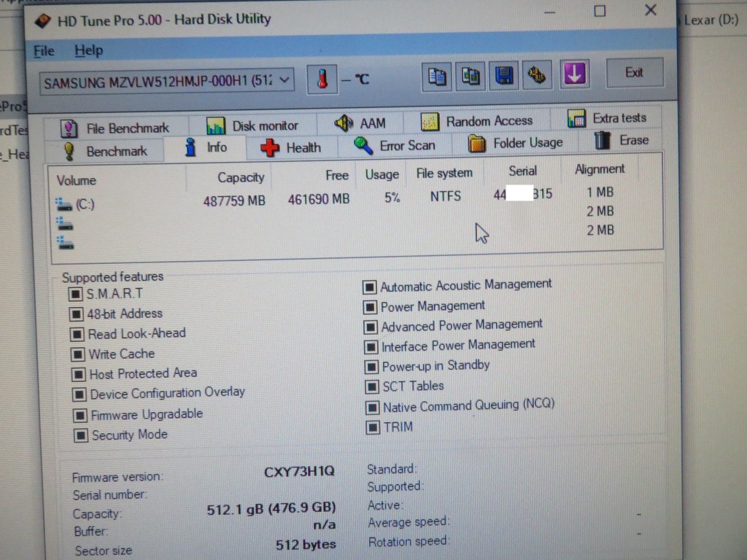
Task: Toggle the TRIM checkbox
Action: (x=373, y=427)
